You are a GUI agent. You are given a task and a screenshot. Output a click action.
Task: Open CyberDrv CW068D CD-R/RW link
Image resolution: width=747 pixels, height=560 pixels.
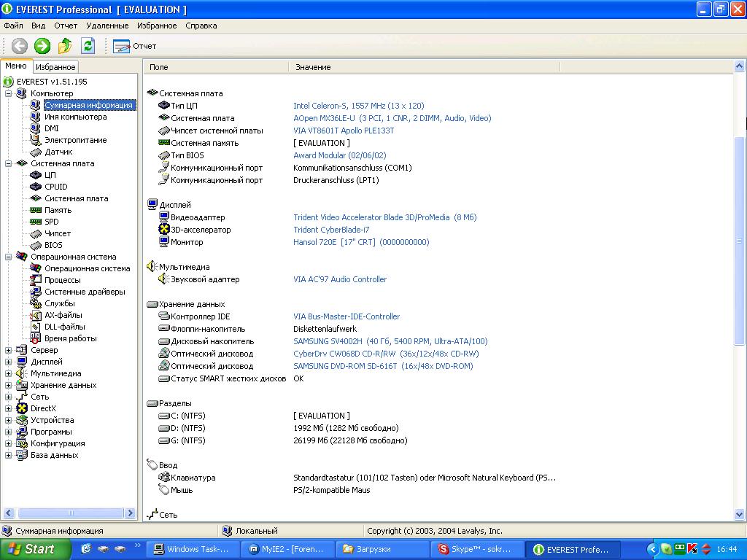click(386, 354)
